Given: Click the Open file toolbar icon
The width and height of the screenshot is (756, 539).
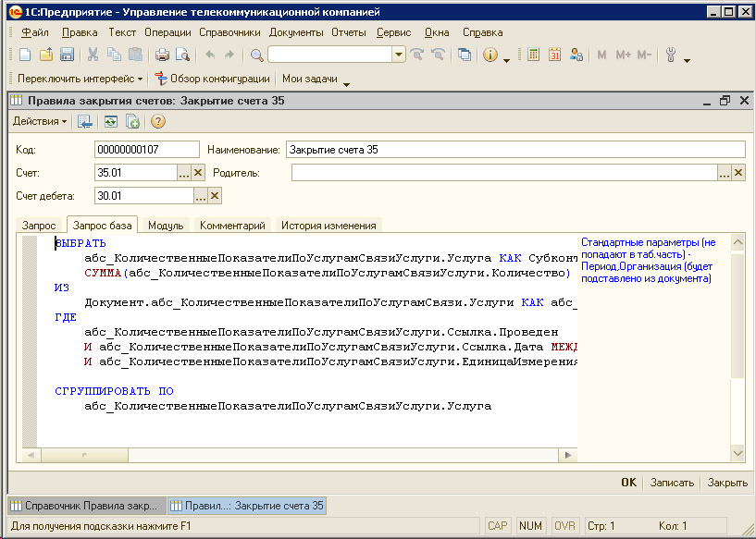Looking at the screenshot, I should coord(45,55).
